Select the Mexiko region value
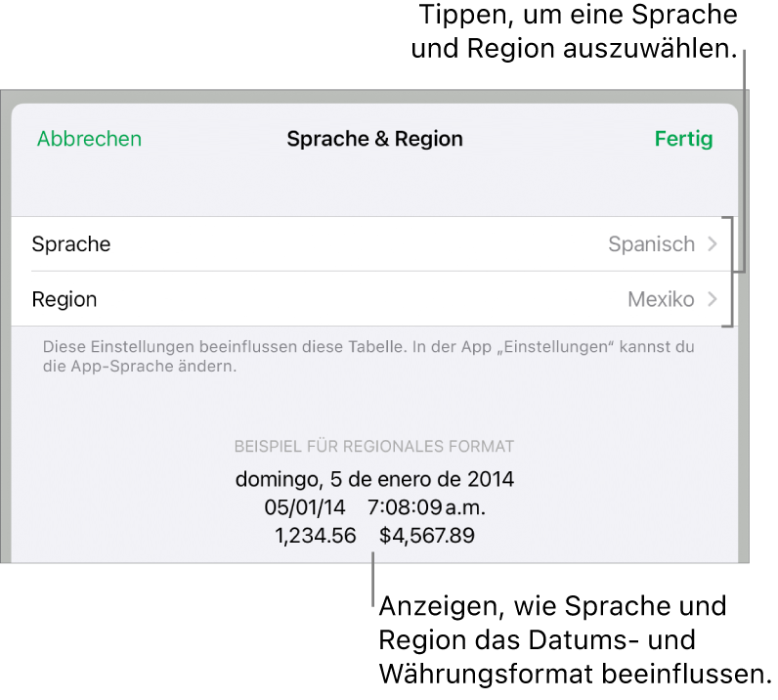778x700 pixels. (x=661, y=299)
